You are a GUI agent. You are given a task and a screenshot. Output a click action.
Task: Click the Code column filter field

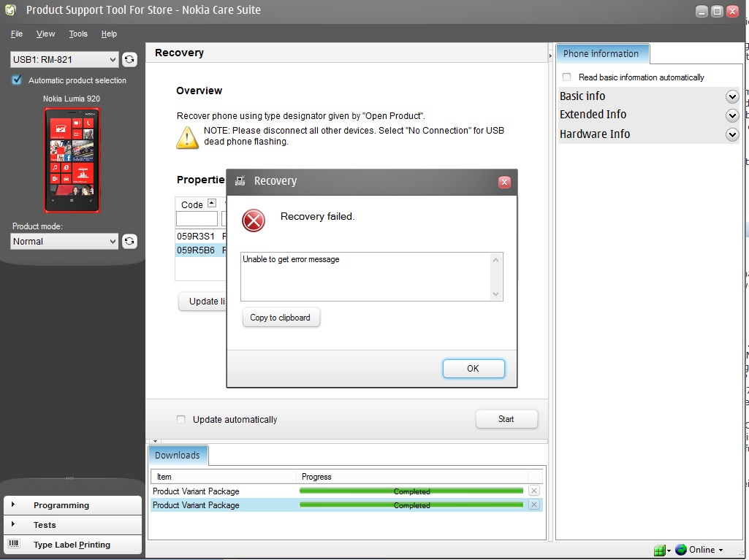coord(197,218)
